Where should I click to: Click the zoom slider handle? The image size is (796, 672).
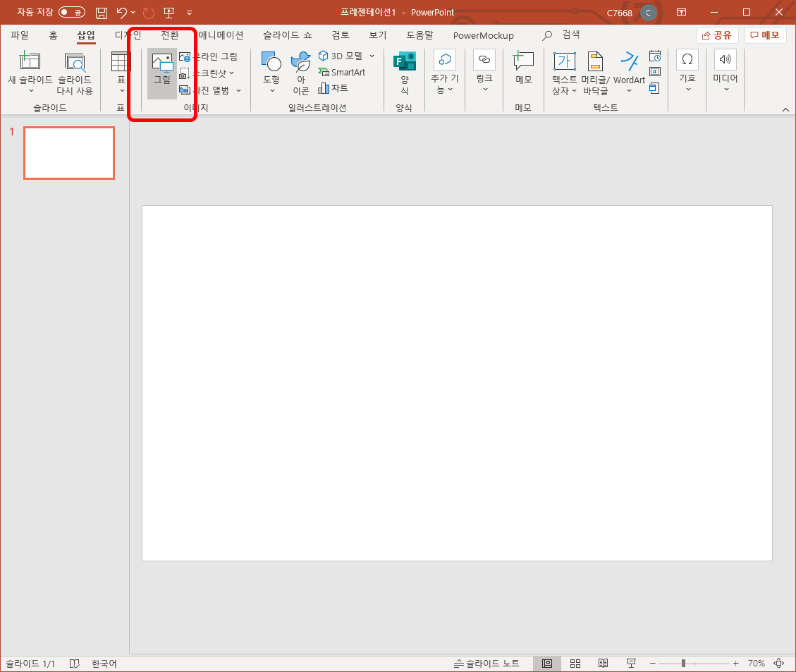683,664
